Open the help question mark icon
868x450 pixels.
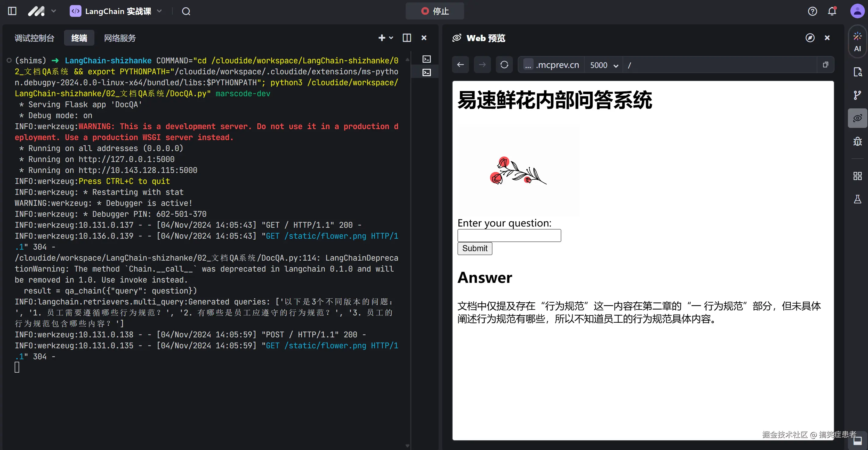pos(812,12)
